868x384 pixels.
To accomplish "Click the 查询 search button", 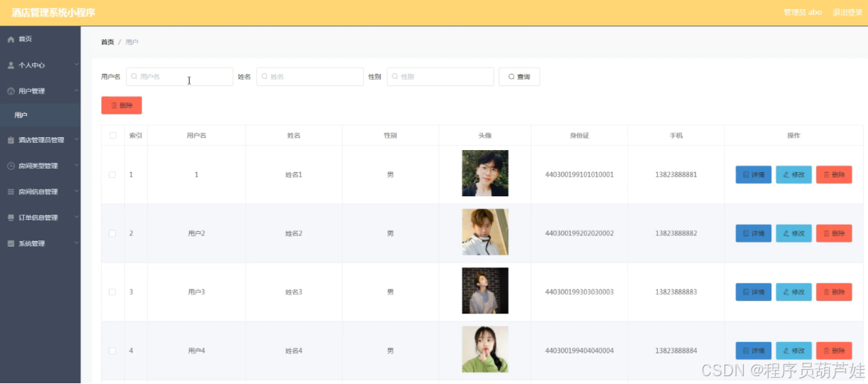I will 519,77.
